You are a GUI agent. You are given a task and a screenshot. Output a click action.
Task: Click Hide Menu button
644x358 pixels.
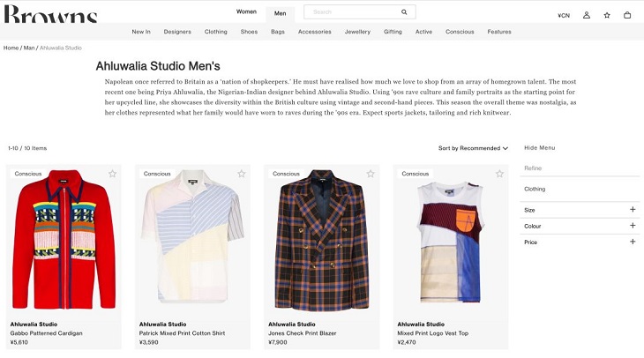pos(539,148)
